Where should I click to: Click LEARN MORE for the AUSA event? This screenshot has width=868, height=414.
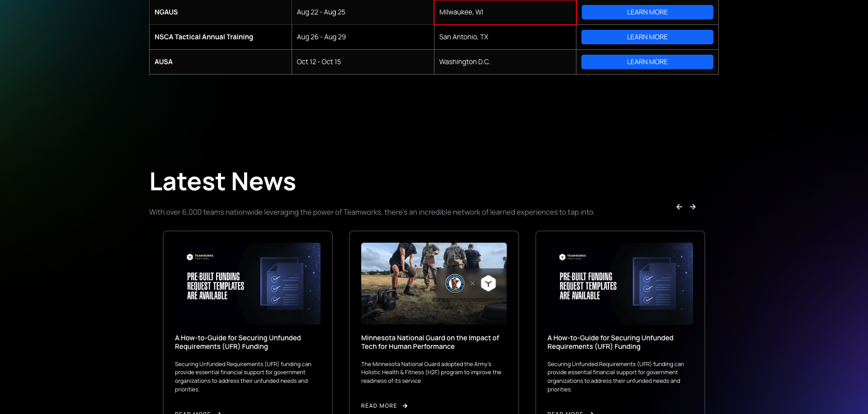click(x=647, y=61)
